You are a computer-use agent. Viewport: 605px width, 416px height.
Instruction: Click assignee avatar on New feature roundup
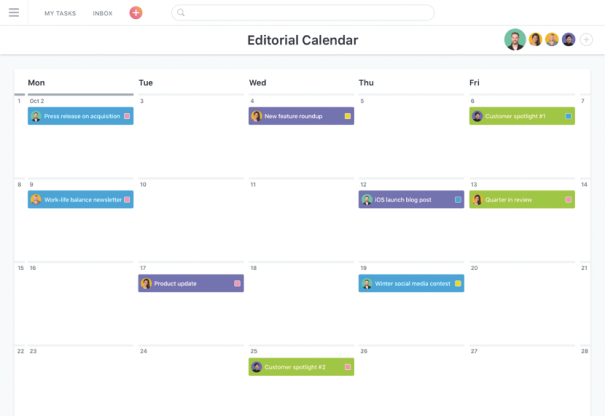click(x=257, y=116)
